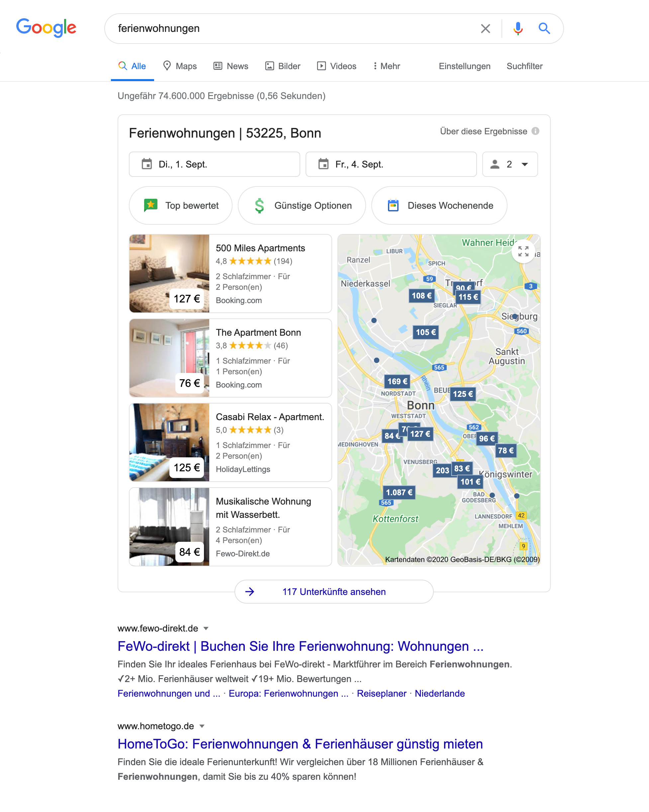
Task: Open the Mehr menu
Action: coord(386,66)
